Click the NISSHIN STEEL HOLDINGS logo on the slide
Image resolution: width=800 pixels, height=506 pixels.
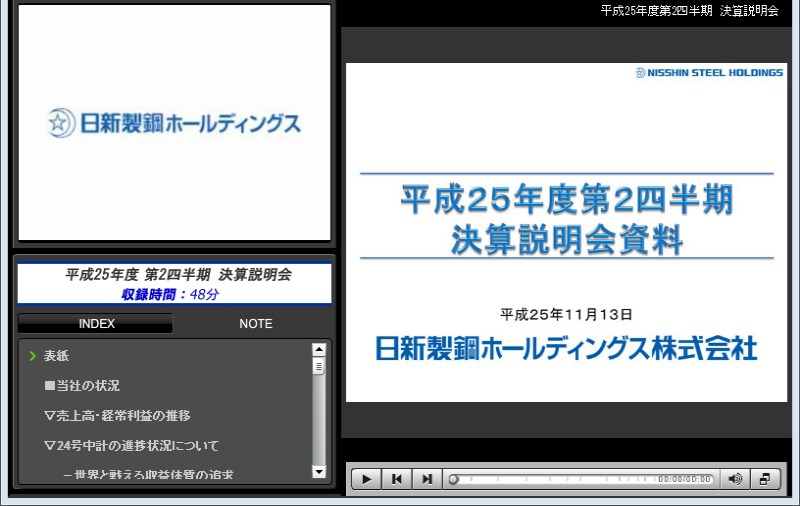pyautogui.click(x=709, y=72)
